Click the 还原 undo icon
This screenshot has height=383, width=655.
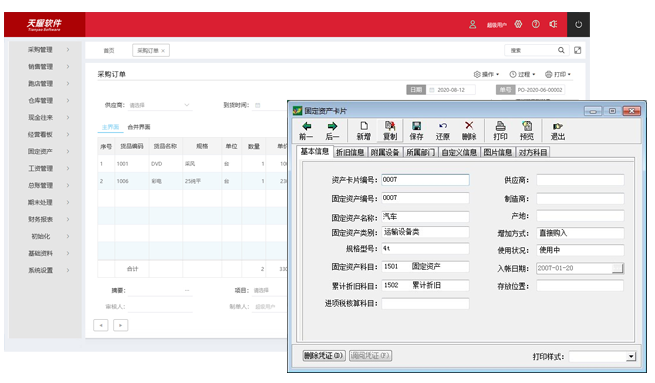tap(443, 126)
